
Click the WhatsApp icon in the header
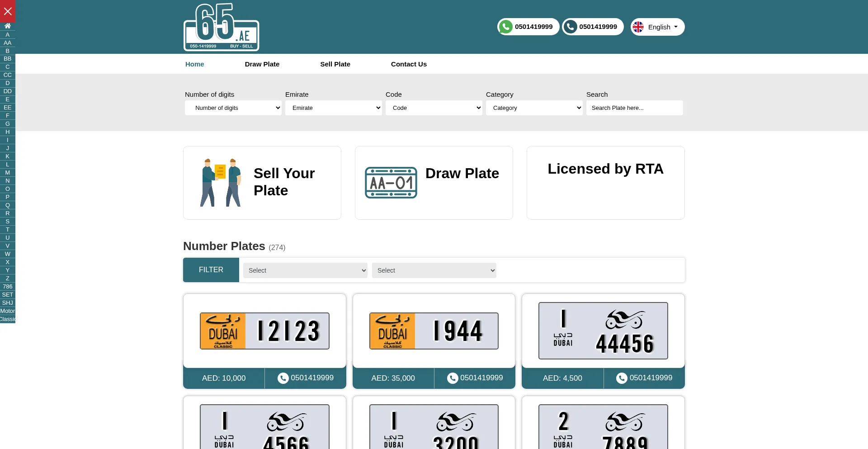(x=505, y=27)
